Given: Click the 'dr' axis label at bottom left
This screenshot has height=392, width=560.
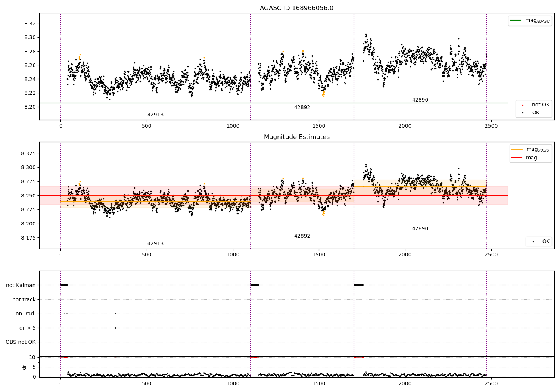Looking at the screenshot, I should (24, 367).
